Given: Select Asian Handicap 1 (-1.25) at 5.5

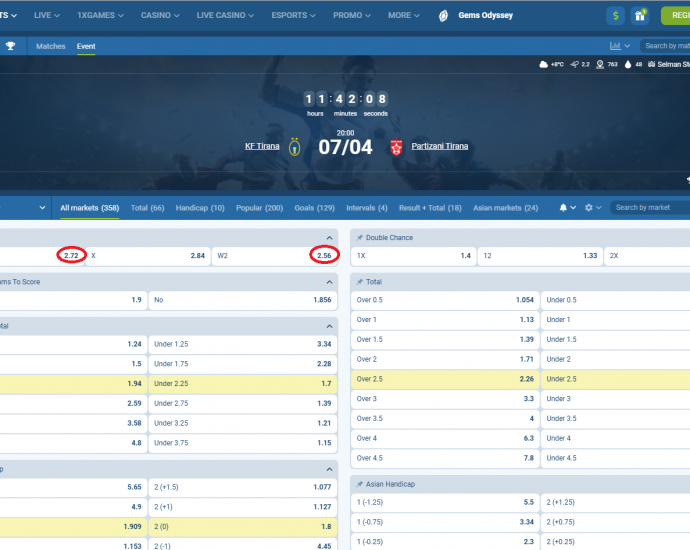Looking at the screenshot, I should coord(445,502).
